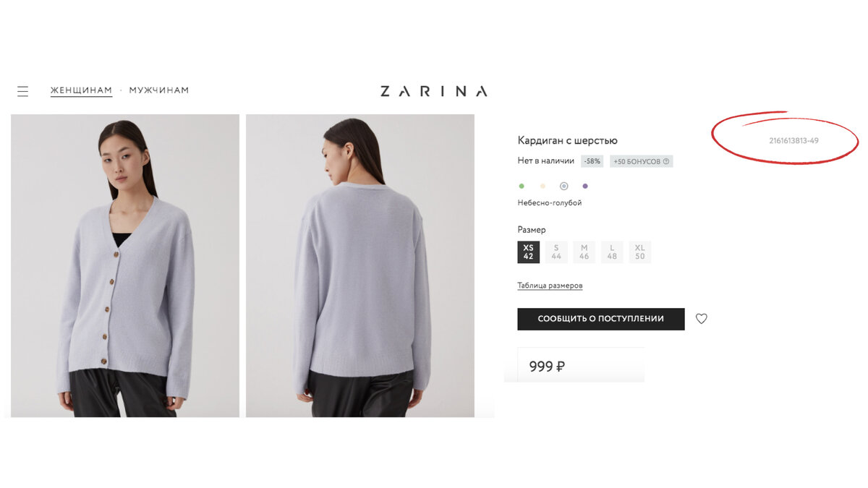Add cardigan to favorites with heart icon
This screenshot has width=868, height=488.
(x=701, y=318)
